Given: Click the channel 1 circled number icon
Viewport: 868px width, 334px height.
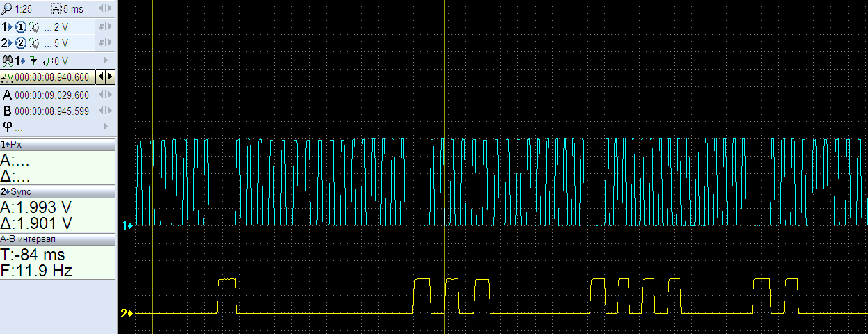Looking at the screenshot, I should [x=20, y=27].
